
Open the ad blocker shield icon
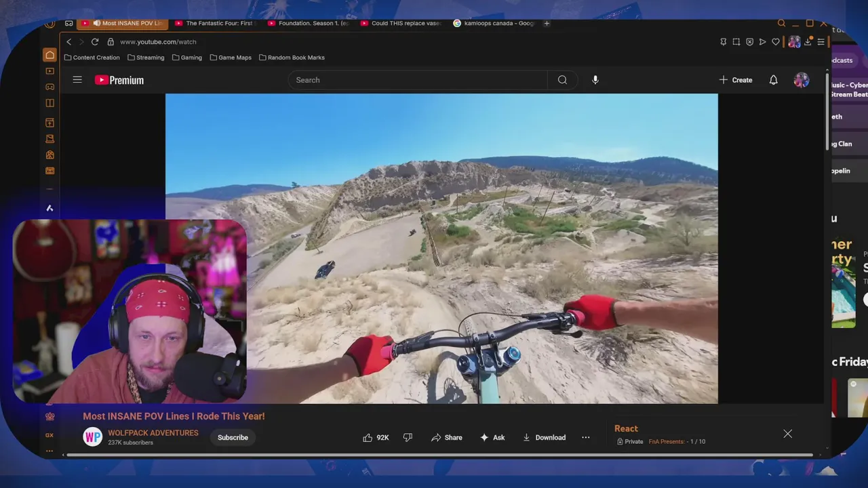(749, 42)
